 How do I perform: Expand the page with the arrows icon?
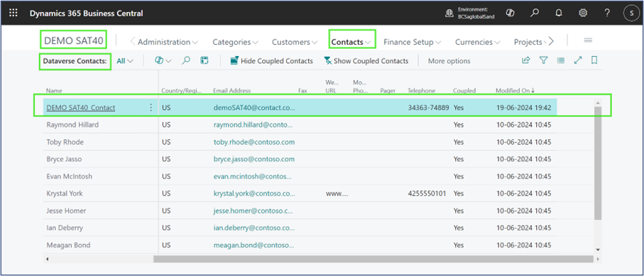578,60
